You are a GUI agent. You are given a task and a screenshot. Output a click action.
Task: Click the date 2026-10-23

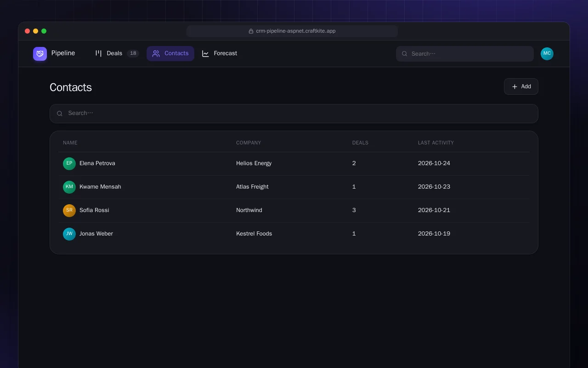(434, 187)
